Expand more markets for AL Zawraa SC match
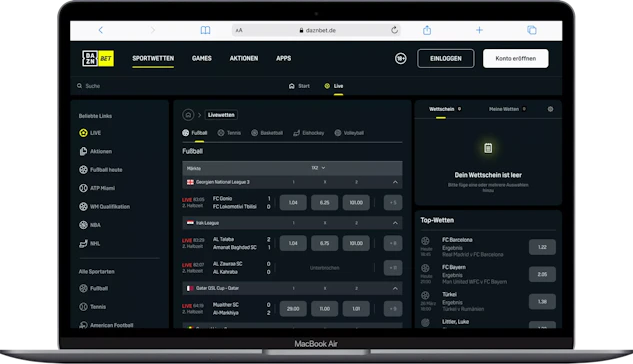Image resolution: width=633 pixels, height=364 pixels. click(x=393, y=268)
